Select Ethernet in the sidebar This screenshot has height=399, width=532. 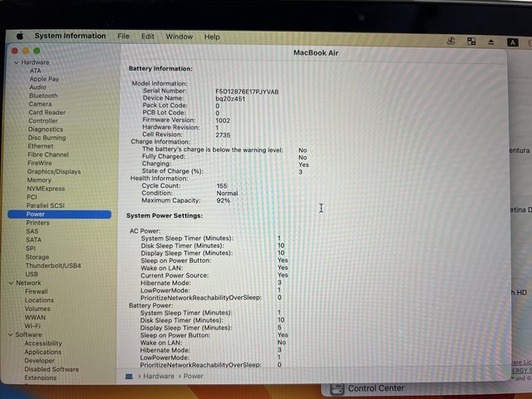coord(41,146)
